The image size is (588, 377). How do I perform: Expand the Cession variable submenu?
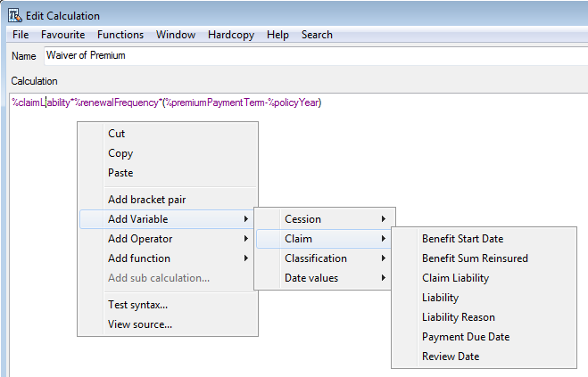303,219
